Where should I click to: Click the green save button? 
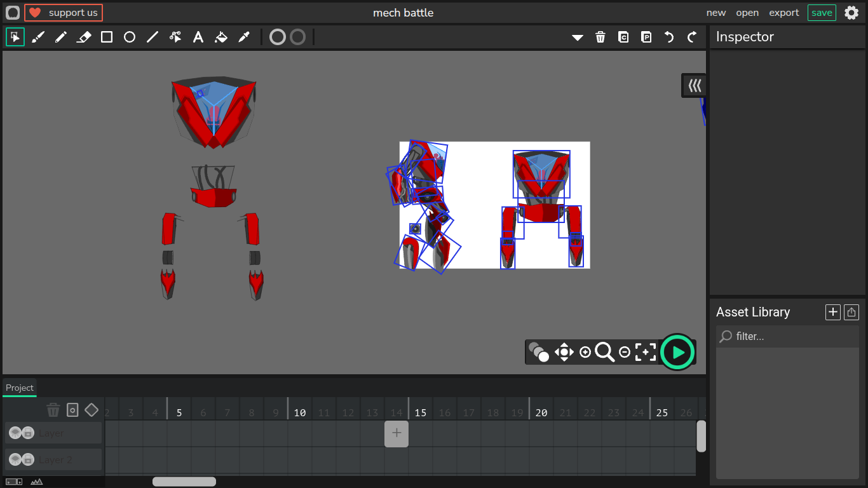pos(822,13)
